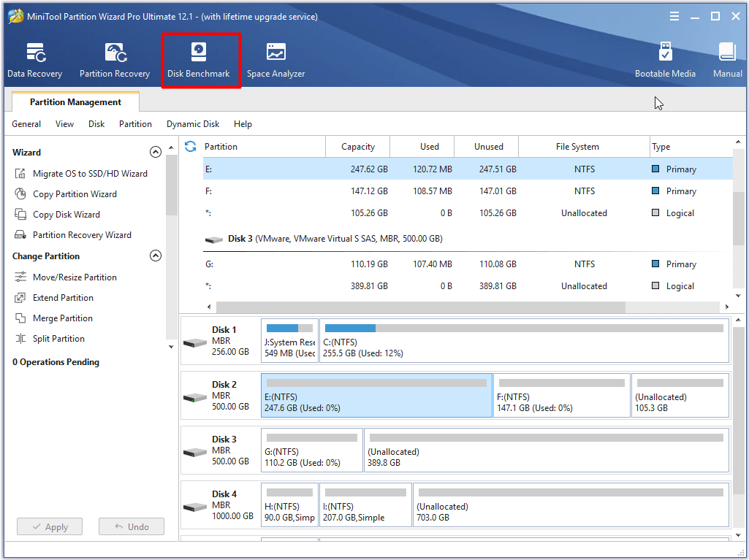Choose Split Partition
Viewport: 749px width, 560px height.
50,339
